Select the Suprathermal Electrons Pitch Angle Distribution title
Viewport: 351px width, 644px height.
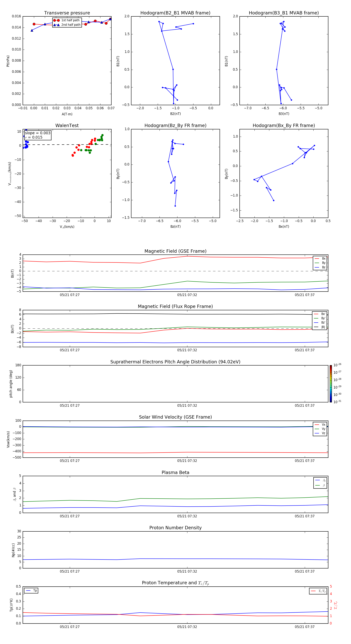pos(175,362)
